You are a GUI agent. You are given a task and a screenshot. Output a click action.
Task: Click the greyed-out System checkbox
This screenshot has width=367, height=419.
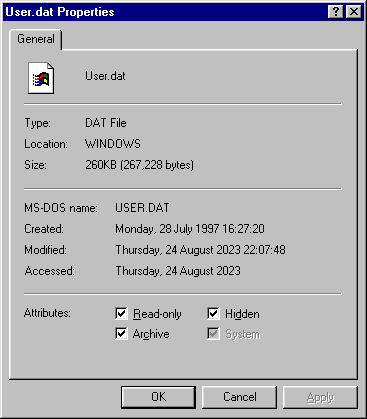[x=213, y=333]
